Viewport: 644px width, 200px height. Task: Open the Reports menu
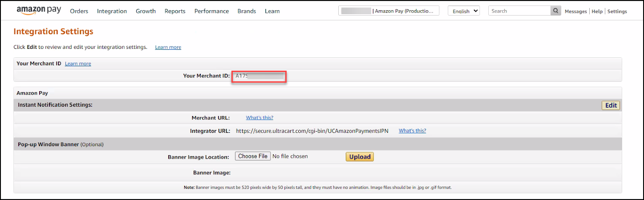click(x=175, y=11)
